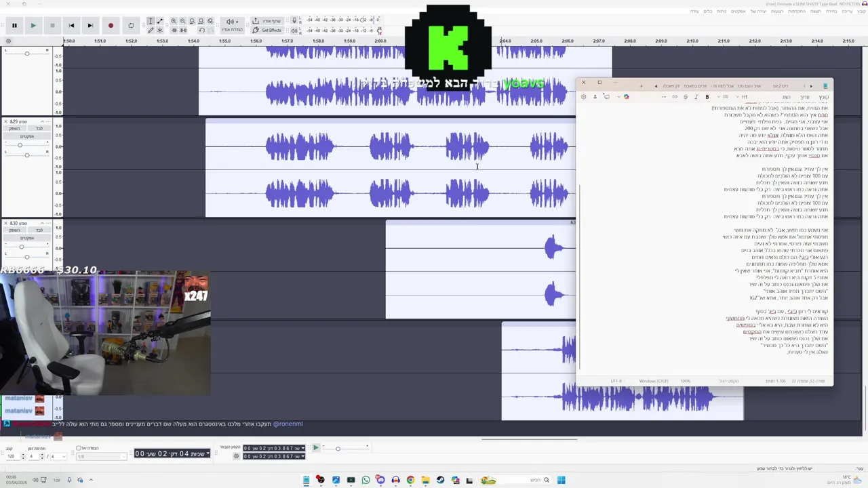This screenshot has height=488, width=868.
Task: Close track שמע 29 with its X
Action: 5,121
